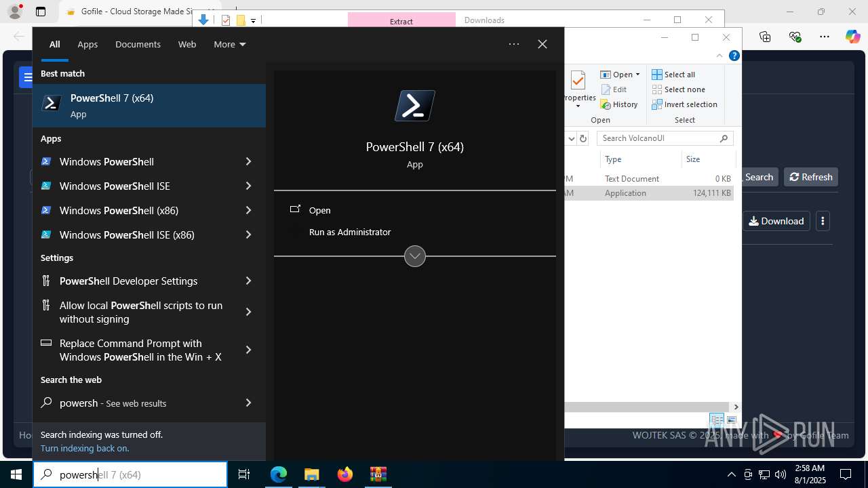Open Microsoft Edge from the taskbar
The width and height of the screenshot is (868, 488).
[279, 474]
